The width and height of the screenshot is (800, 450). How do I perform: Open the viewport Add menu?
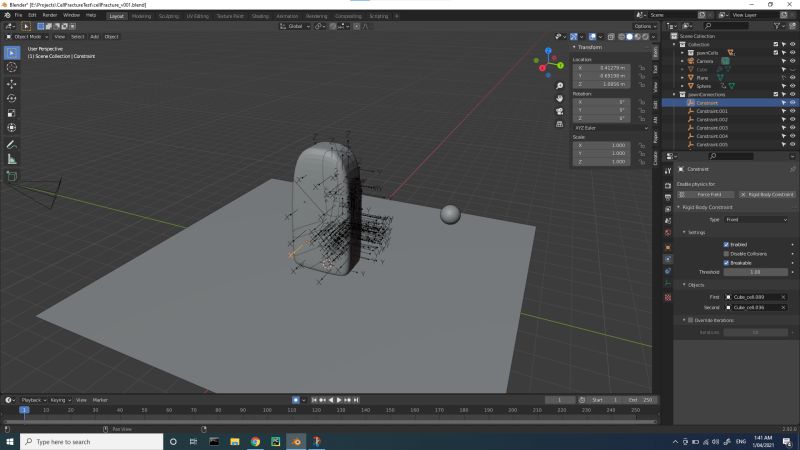click(x=94, y=37)
